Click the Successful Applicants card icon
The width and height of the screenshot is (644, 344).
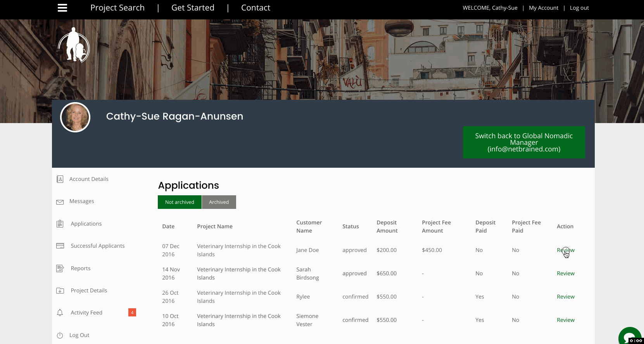(x=60, y=246)
